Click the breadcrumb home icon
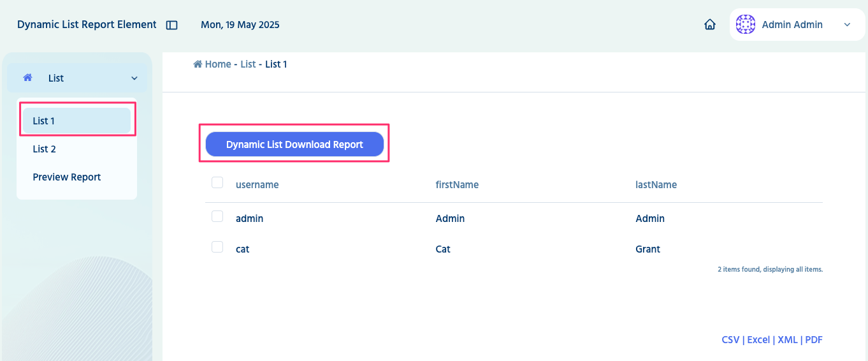This screenshot has height=361, width=868. pyautogui.click(x=198, y=64)
